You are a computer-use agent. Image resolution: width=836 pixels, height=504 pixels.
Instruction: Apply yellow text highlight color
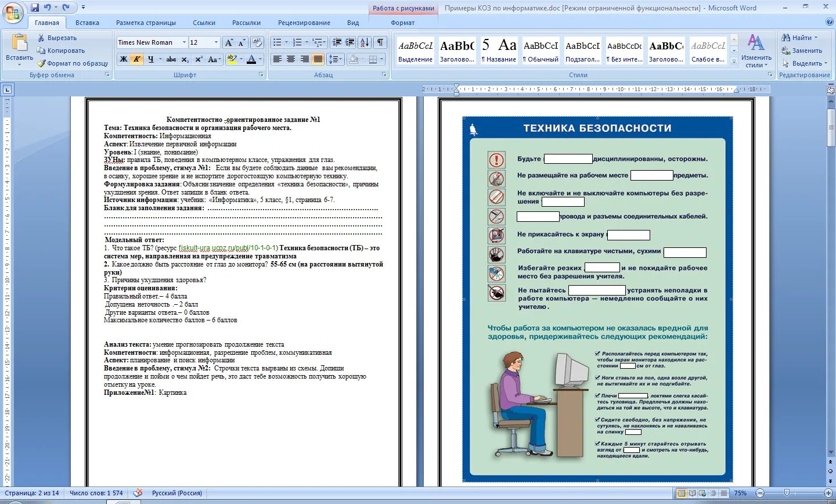click(232, 59)
